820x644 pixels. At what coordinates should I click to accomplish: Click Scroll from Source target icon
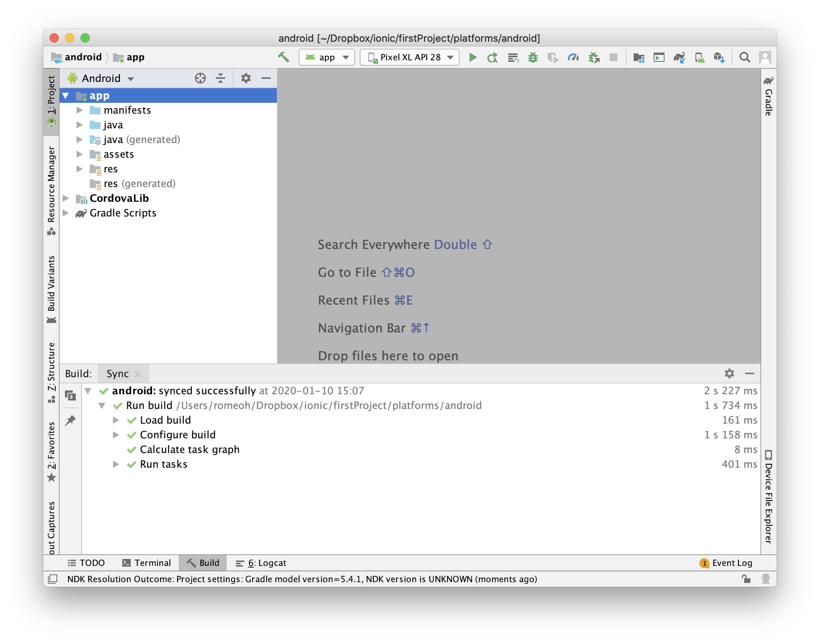(x=200, y=78)
